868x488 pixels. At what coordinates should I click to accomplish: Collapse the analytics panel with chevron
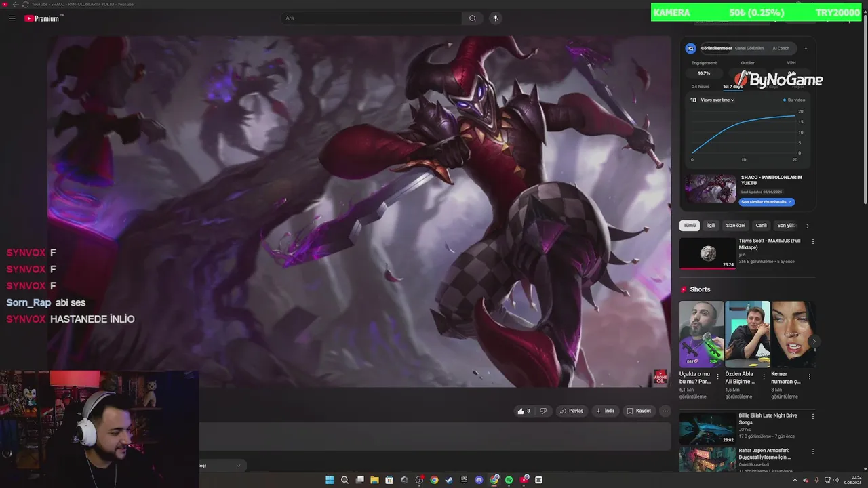click(x=806, y=48)
